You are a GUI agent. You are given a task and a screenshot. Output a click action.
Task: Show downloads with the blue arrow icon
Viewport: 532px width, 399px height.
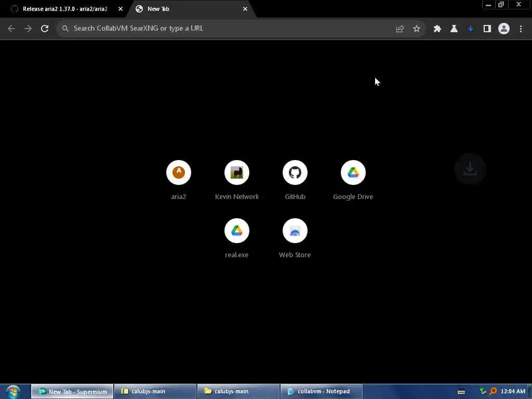click(x=471, y=29)
